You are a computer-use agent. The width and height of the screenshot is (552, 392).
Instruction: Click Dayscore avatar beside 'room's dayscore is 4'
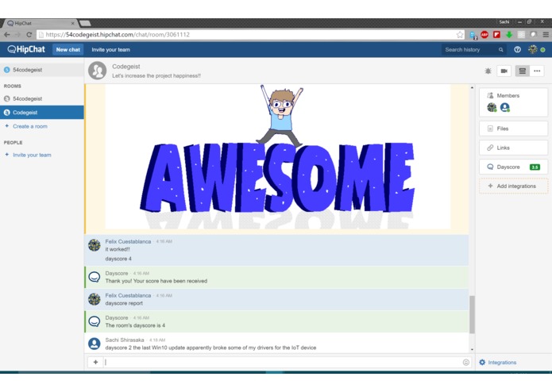[x=95, y=321]
